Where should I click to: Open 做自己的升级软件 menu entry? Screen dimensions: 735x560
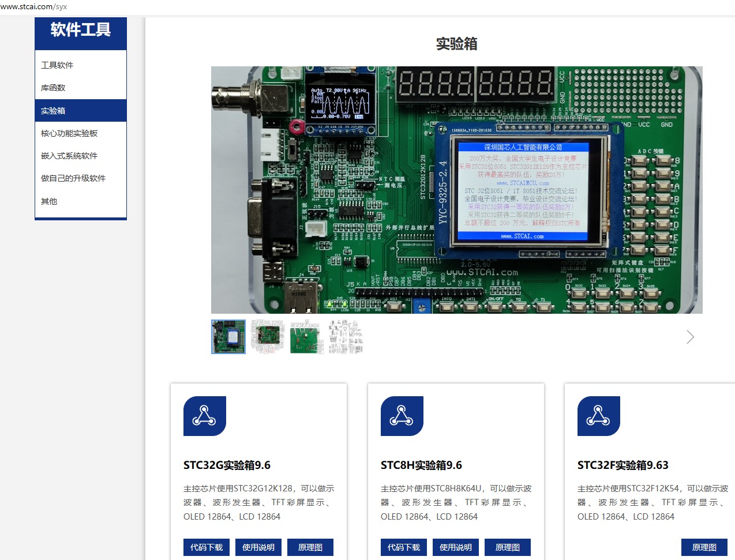tap(73, 178)
